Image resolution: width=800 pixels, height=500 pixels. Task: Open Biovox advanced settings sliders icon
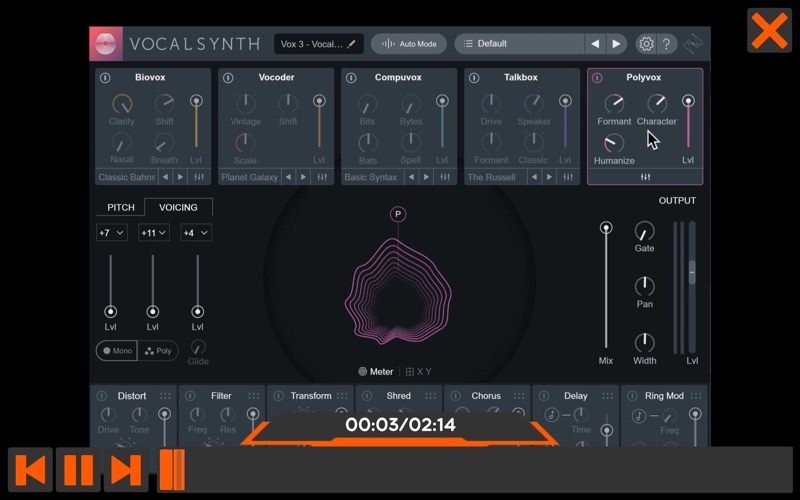pyautogui.click(x=199, y=177)
